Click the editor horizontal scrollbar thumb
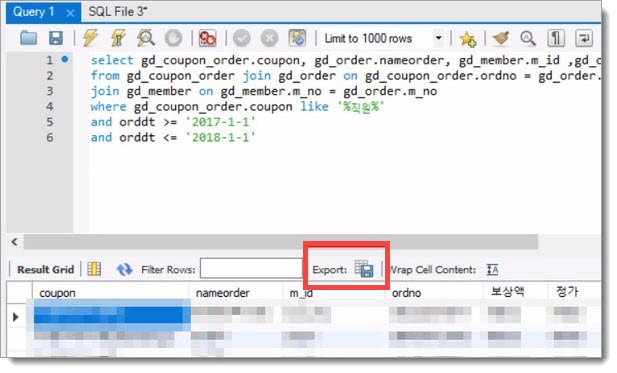This screenshot has width=617, height=373. (x=281, y=242)
